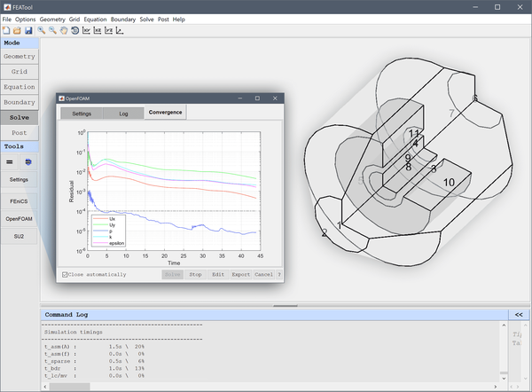Viewport: 532px width, 392px height.
Task: Click the Command Log vertical scrollbar down arrow
Action: click(x=504, y=379)
